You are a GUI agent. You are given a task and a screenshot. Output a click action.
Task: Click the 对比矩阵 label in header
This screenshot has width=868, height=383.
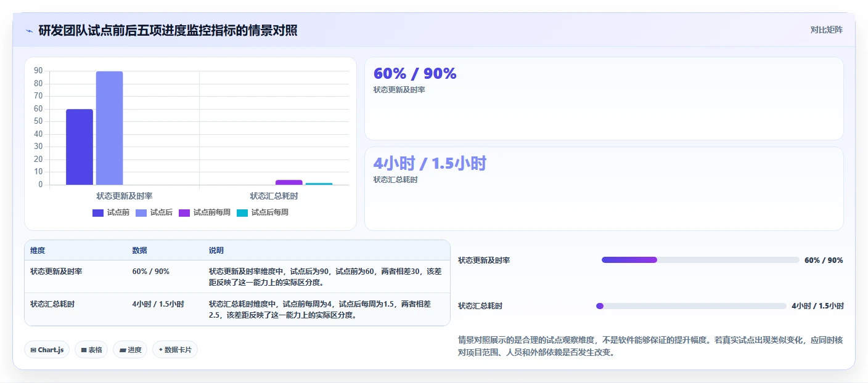827,30
